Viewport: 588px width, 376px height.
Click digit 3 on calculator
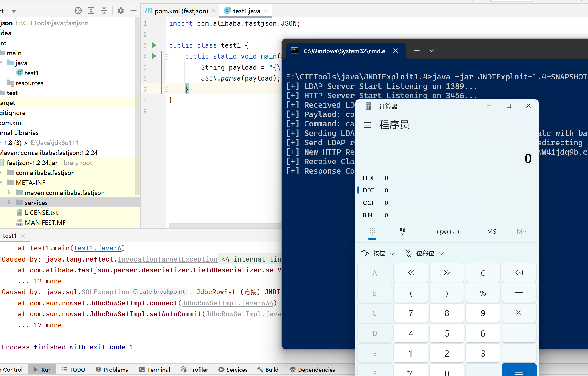483,353
